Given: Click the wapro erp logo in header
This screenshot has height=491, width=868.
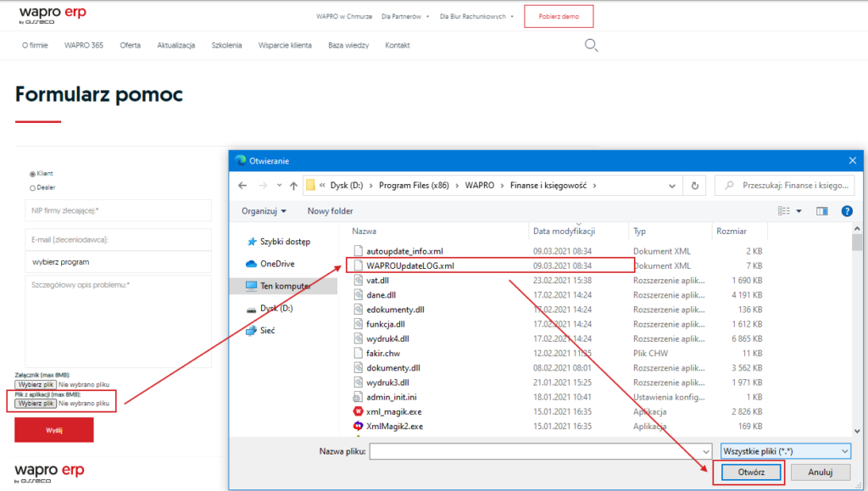Looking at the screenshot, I should pyautogui.click(x=53, y=15).
